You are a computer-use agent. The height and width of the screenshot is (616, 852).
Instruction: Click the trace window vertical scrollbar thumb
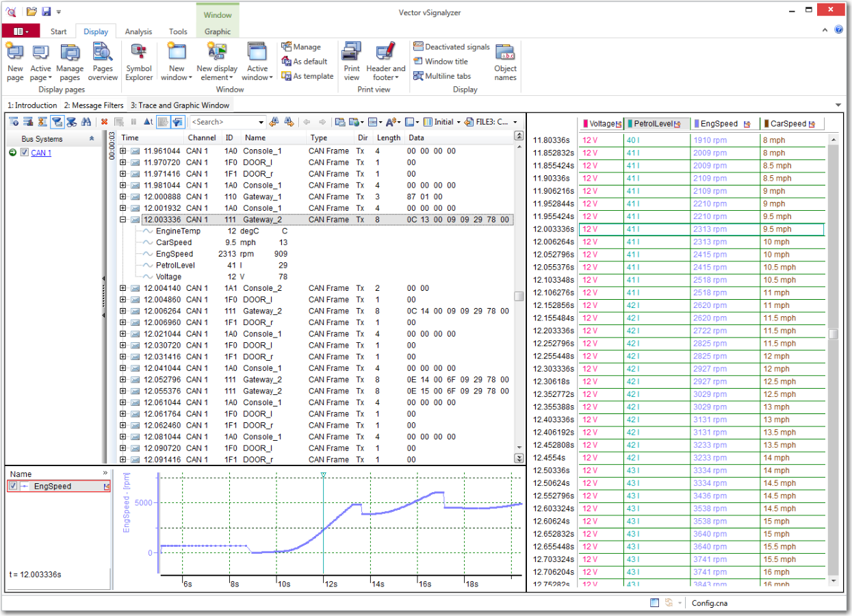[x=519, y=296]
